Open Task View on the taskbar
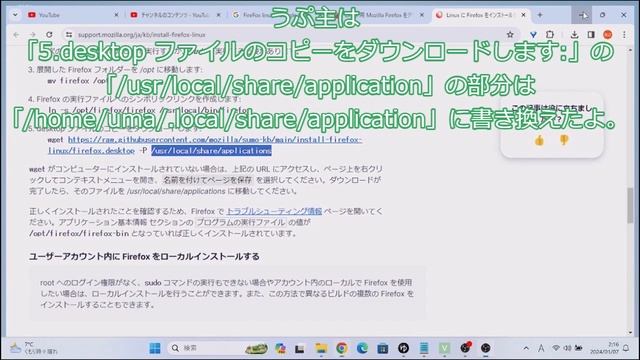The width and height of the screenshot is (640, 360). point(300,348)
